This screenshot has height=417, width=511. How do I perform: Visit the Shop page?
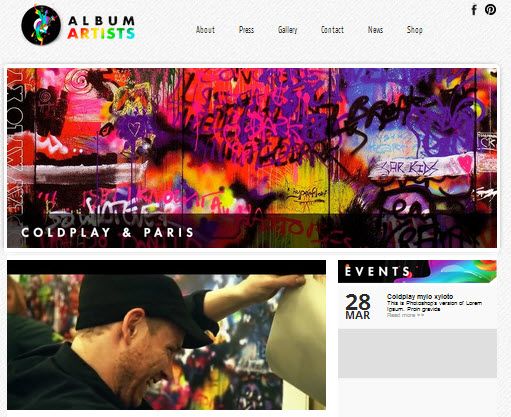tap(414, 30)
